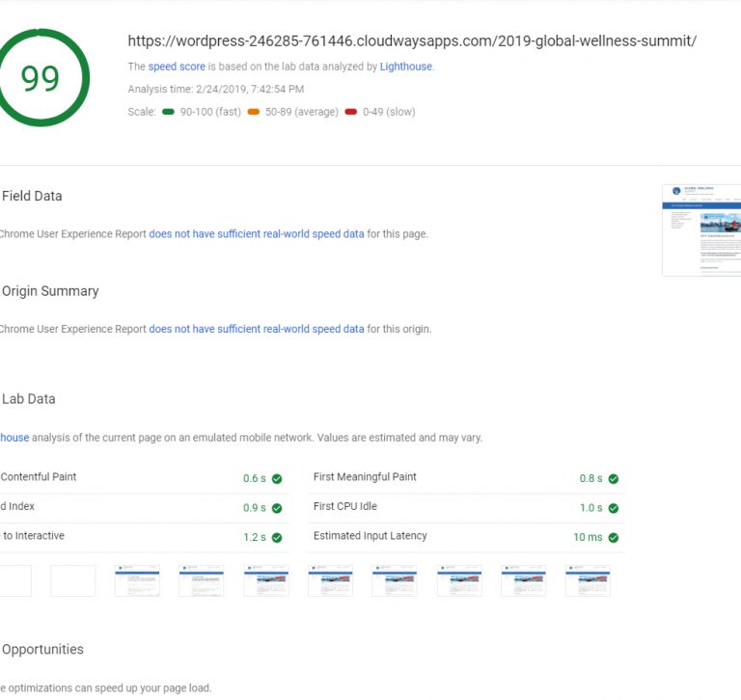Screen dimensions: 741x700
Task: Open the Lighthouse link in the header description
Action: coord(405,67)
